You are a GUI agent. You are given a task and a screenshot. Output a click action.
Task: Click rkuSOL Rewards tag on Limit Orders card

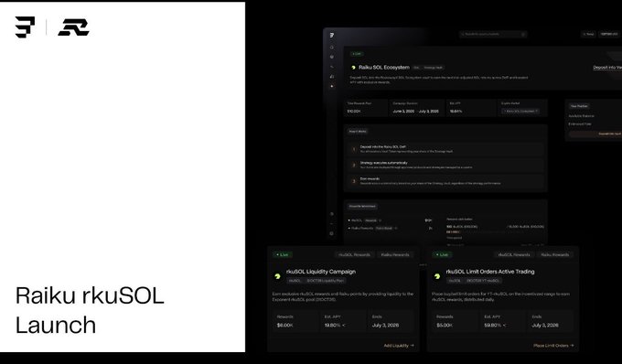514,254
